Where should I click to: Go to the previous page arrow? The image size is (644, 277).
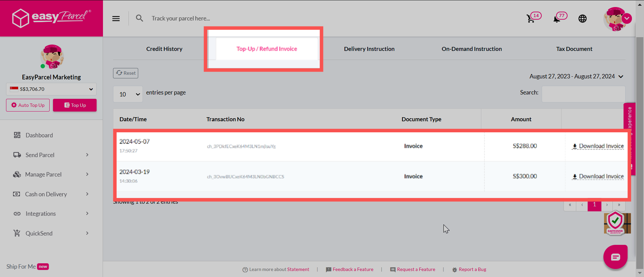[x=582, y=205]
